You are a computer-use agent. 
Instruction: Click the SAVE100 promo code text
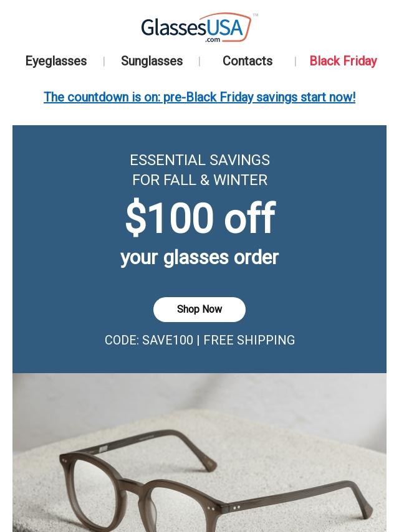(167, 340)
